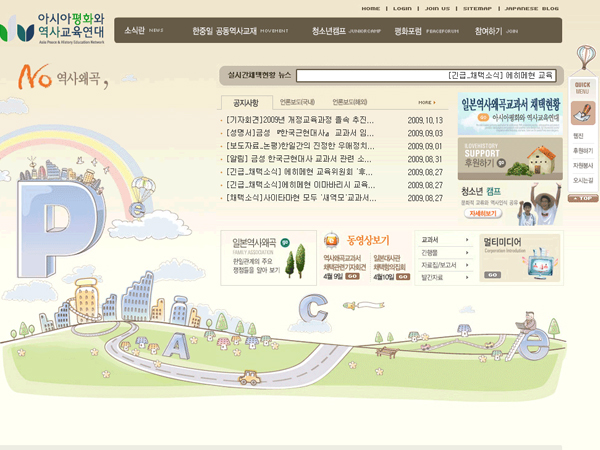This screenshot has width=600, height=450.
Task: Click the TOP button in quick menu
Action: coord(583,198)
